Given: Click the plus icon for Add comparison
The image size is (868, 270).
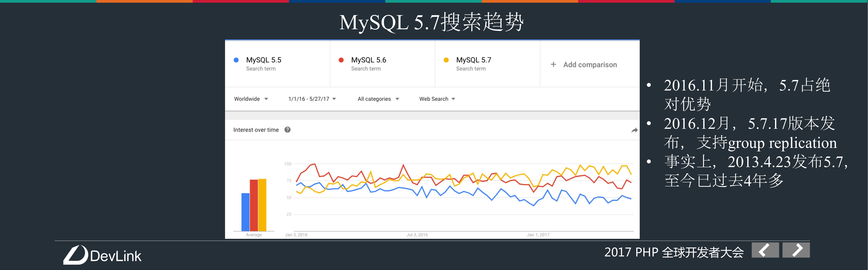Looking at the screenshot, I should [x=553, y=64].
